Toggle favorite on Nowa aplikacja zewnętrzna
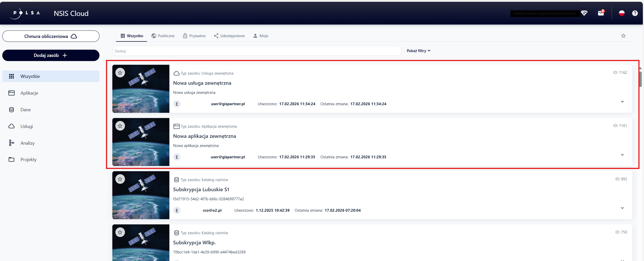Image resolution: width=644 pixels, height=261 pixels. click(120, 126)
